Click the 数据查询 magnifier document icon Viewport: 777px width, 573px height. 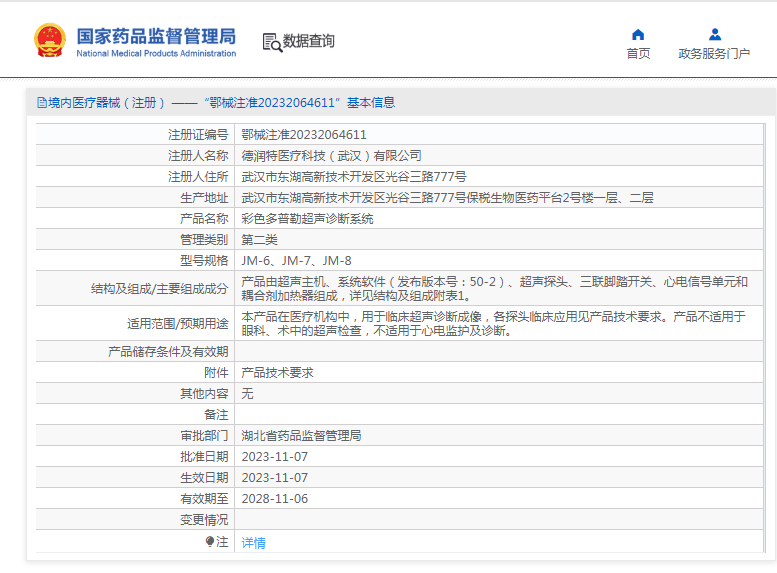(271, 41)
